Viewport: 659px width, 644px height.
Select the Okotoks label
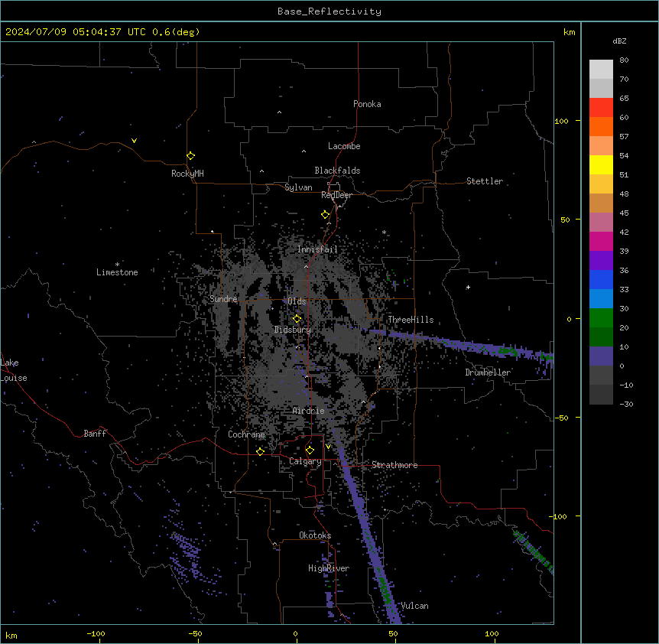315,535
